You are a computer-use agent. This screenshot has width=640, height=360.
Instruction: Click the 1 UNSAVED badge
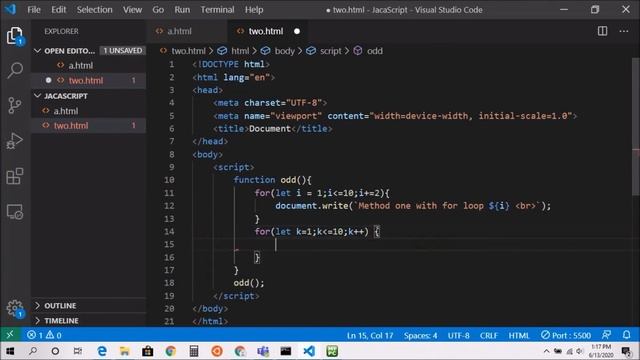point(122,51)
